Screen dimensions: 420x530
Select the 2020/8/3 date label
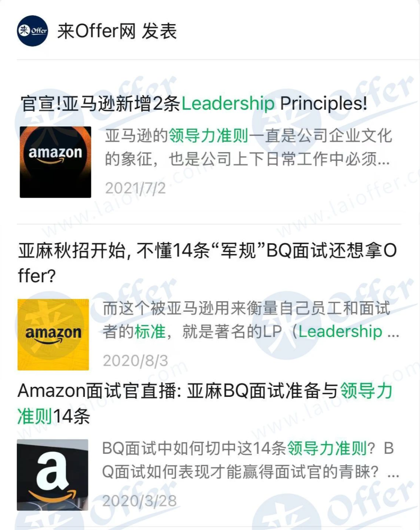135,361
